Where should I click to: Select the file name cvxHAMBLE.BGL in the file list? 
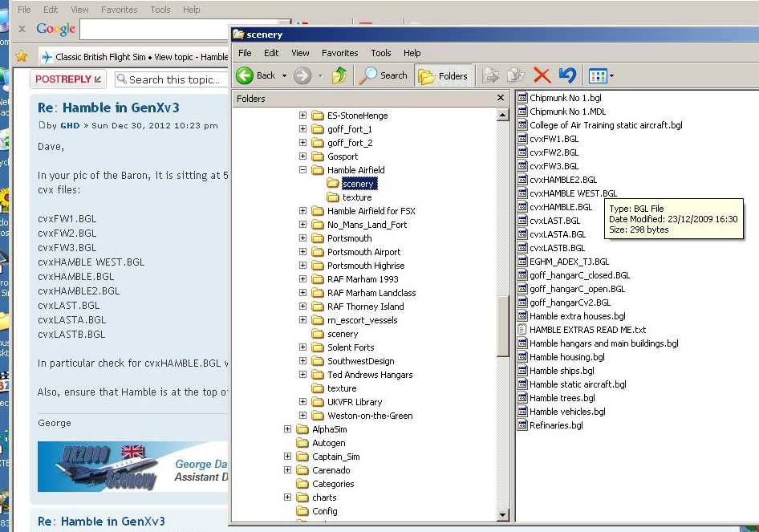point(561,207)
